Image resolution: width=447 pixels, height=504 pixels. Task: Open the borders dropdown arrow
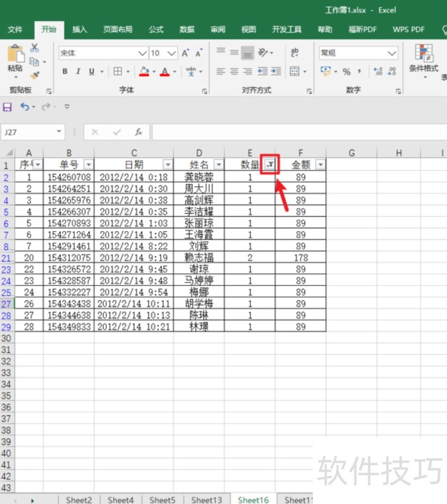click(127, 72)
